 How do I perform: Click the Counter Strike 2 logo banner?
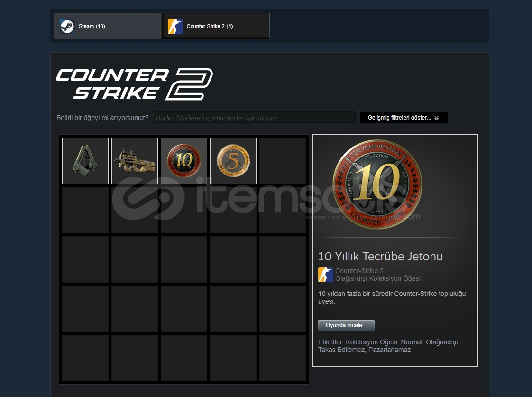pyautogui.click(x=134, y=84)
